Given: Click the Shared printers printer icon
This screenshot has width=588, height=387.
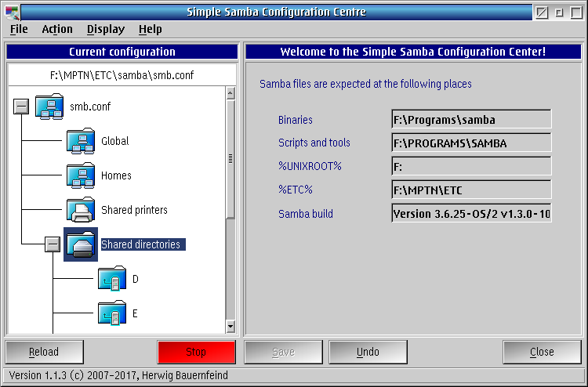Looking at the screenshot, I should point(81,210).
